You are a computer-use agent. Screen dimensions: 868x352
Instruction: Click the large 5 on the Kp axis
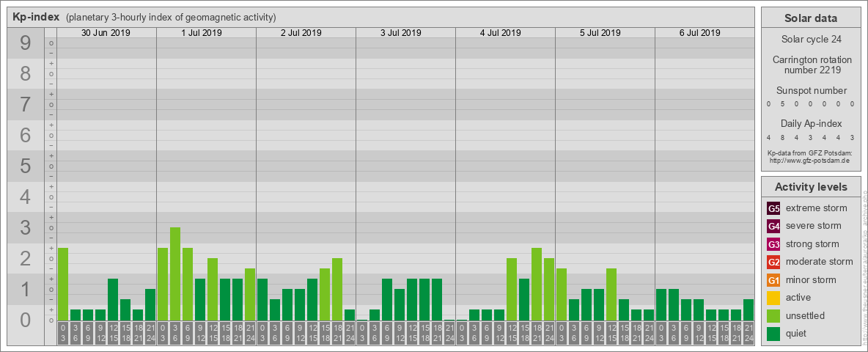point(26,166)
